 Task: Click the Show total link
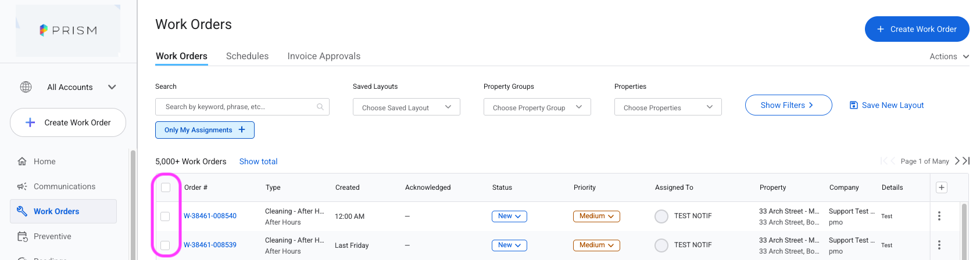[x=258, y=161]
